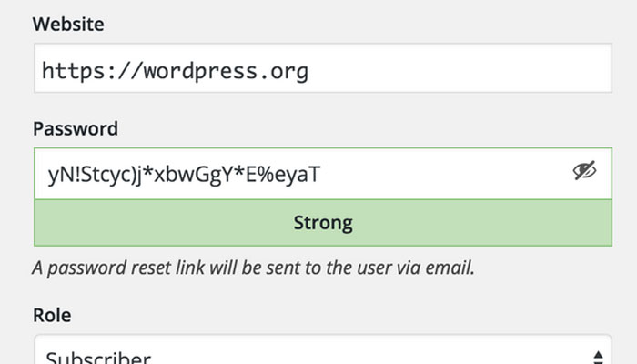637x364 pixels.
Task: Hide the password with the eye icon
Action: tap(583, 171)
